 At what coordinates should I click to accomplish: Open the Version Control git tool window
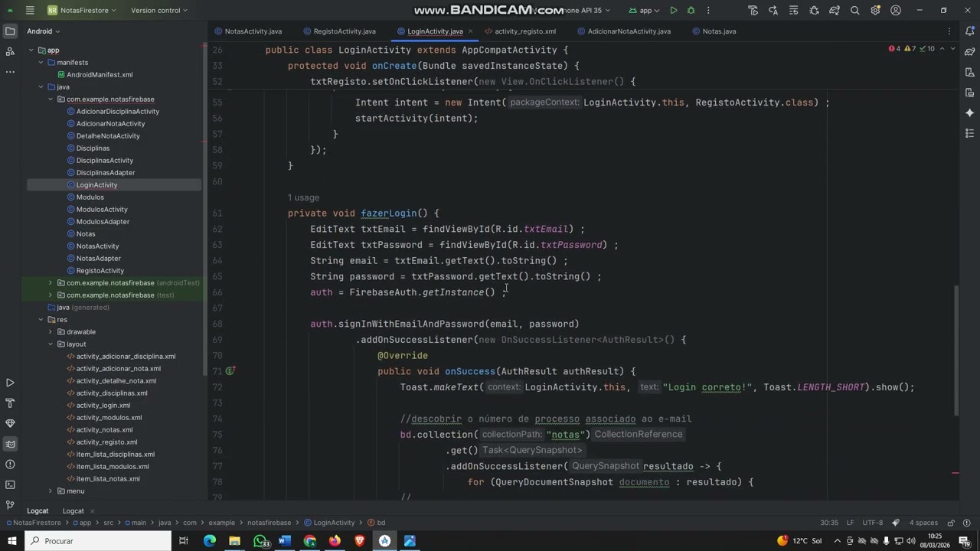(10, 505)
